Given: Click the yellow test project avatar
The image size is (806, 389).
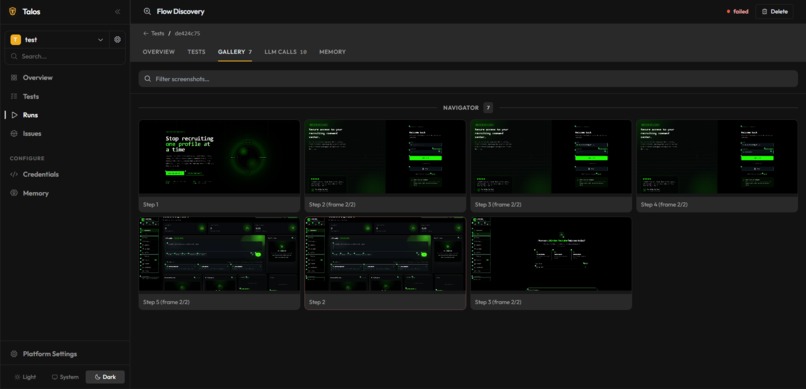Looking at the screenshot, I should 15,40.
